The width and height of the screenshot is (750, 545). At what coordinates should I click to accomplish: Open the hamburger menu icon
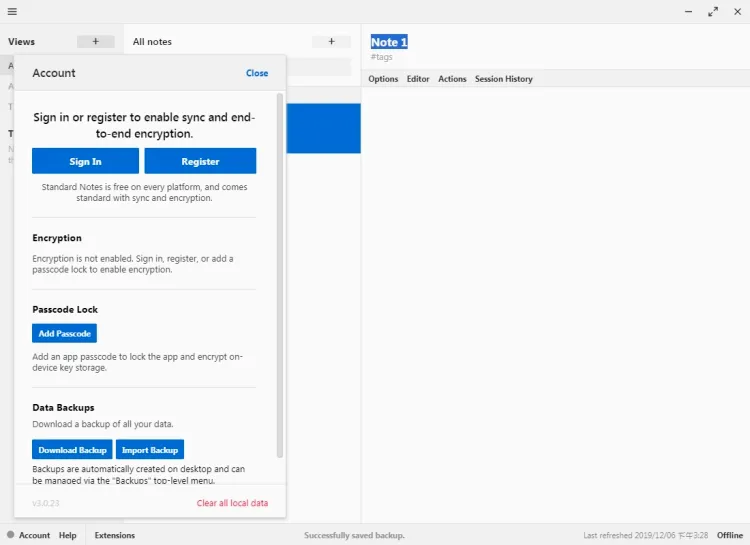click(12, 11)
